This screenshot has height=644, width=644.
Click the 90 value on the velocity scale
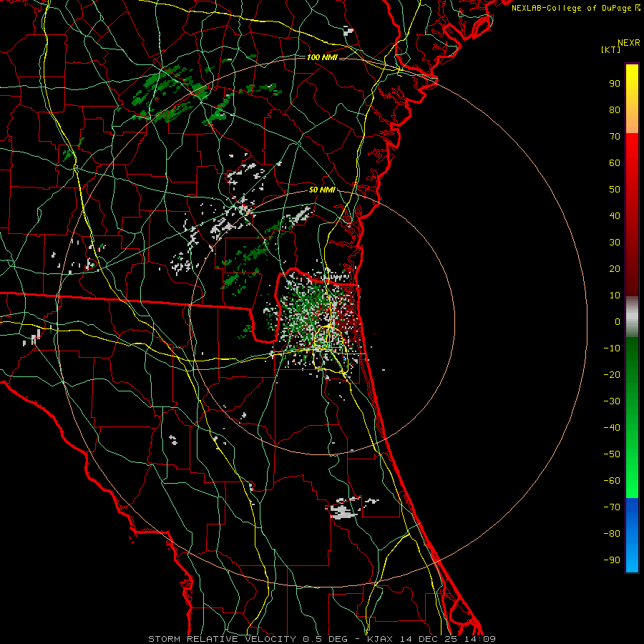615,84
